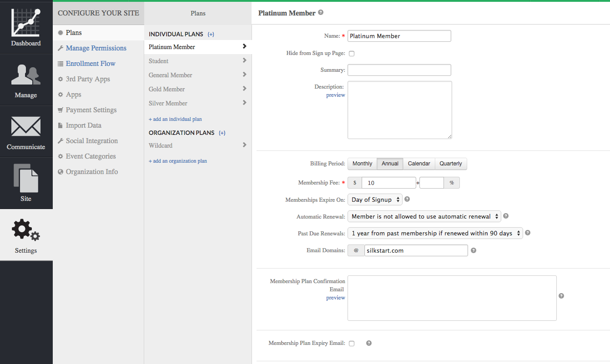Open Manage Permissions in the settings menu
Viewport: 610px width, 364px height.
point(96,48)
